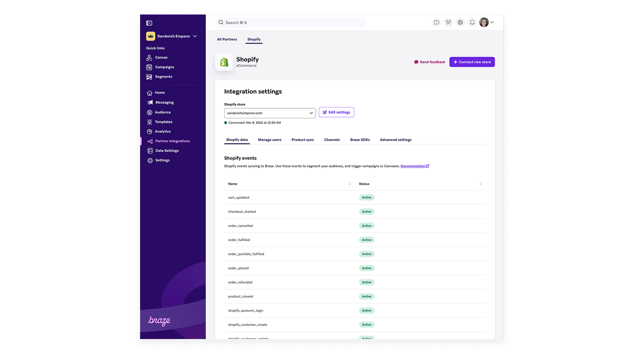Viewport: 644px width, 362px height.
Task: Open the Documentation link
Action: pos(415,166)
